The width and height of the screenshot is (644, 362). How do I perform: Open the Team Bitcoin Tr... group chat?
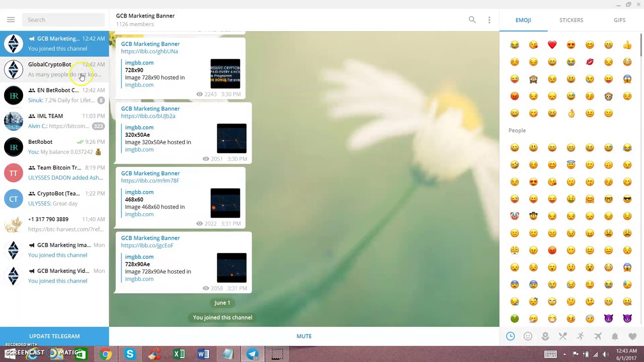[54, 172]
